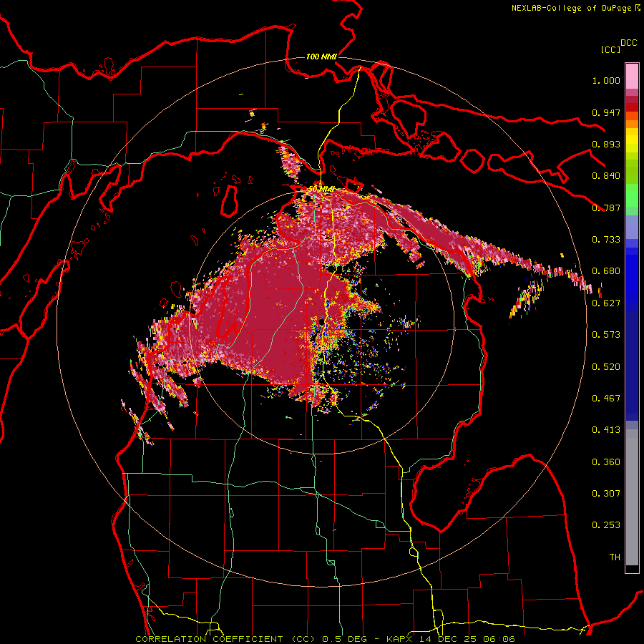
Task: Click the yellow band of color bar
Action: click(632, 141)
